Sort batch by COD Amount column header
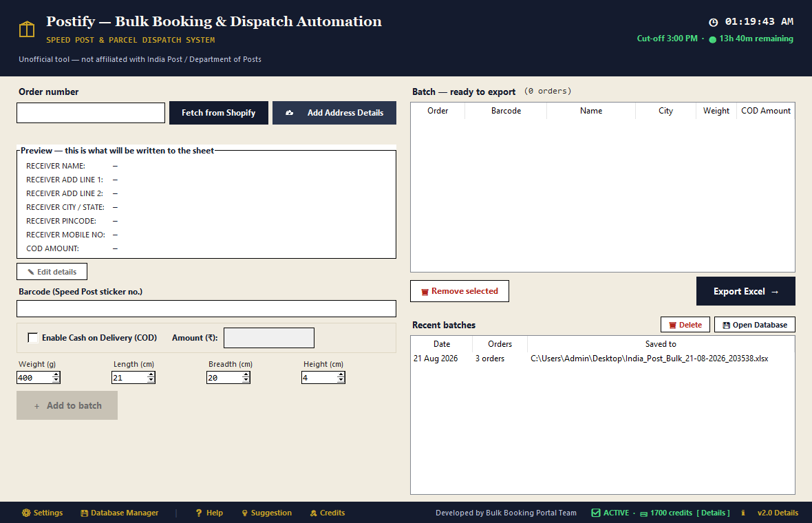The image size is (812, 523). click(765, 111)
